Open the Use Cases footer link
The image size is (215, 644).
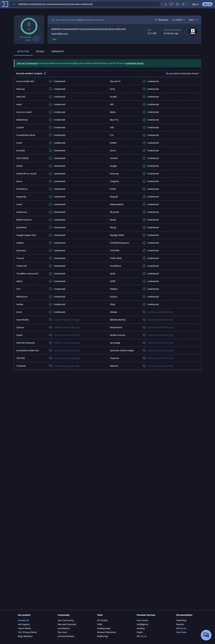pyautogui.click(x=181, y=632)
